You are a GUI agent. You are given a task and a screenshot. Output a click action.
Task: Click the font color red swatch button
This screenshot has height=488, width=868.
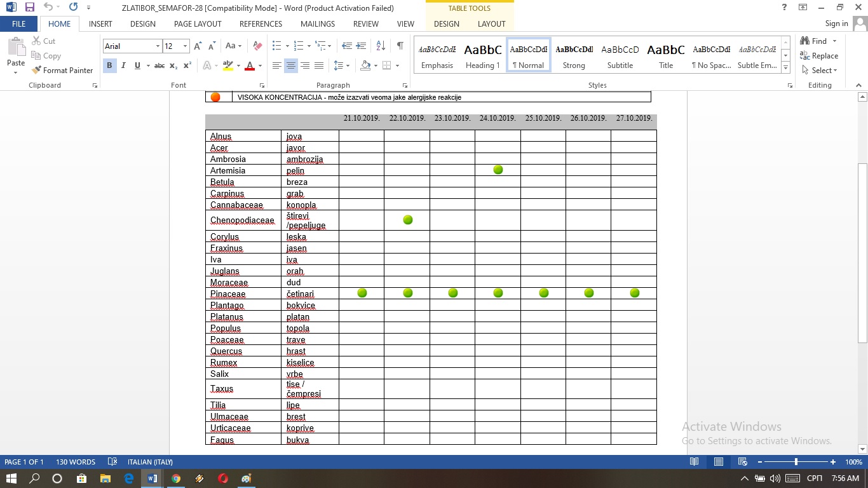pos(250,65)
